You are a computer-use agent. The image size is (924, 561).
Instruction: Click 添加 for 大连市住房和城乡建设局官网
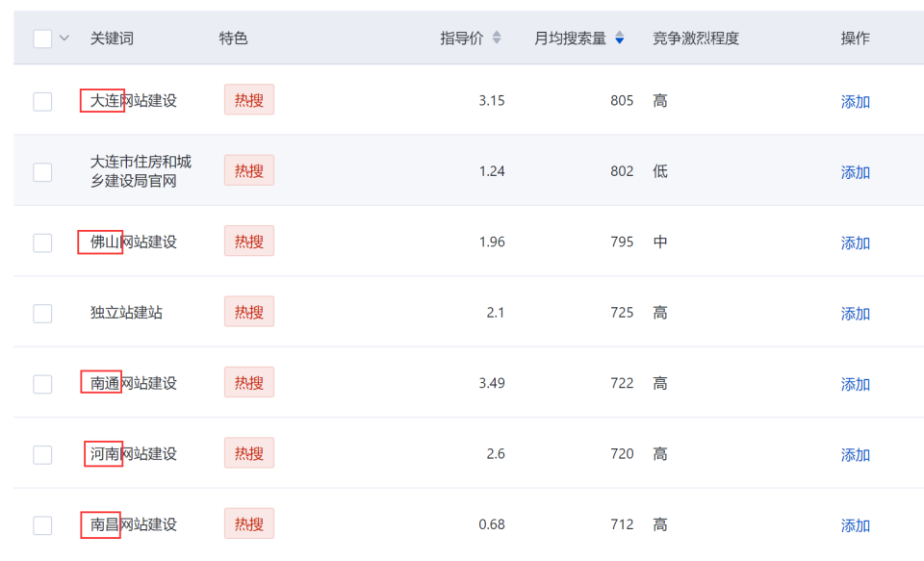click(856, 172)
